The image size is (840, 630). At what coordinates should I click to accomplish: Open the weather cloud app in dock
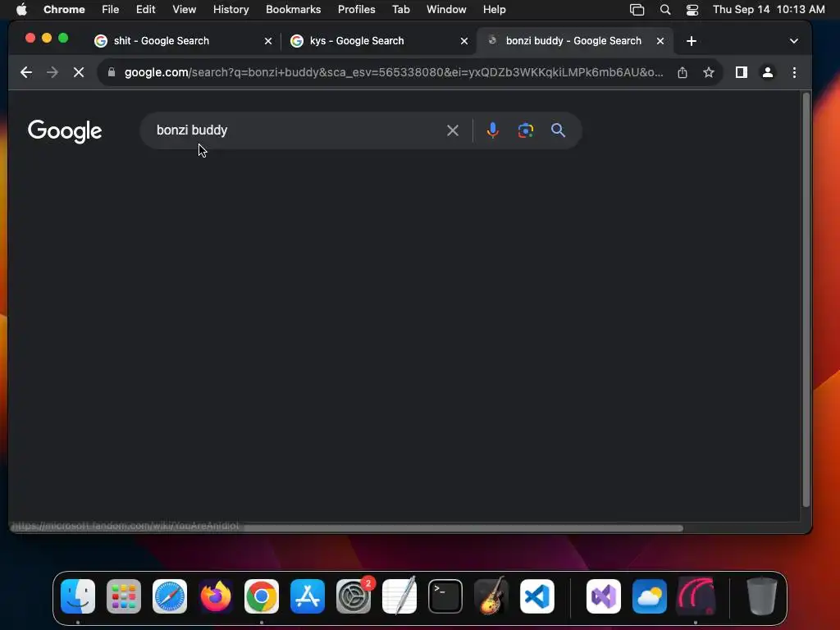click(650, 596)
